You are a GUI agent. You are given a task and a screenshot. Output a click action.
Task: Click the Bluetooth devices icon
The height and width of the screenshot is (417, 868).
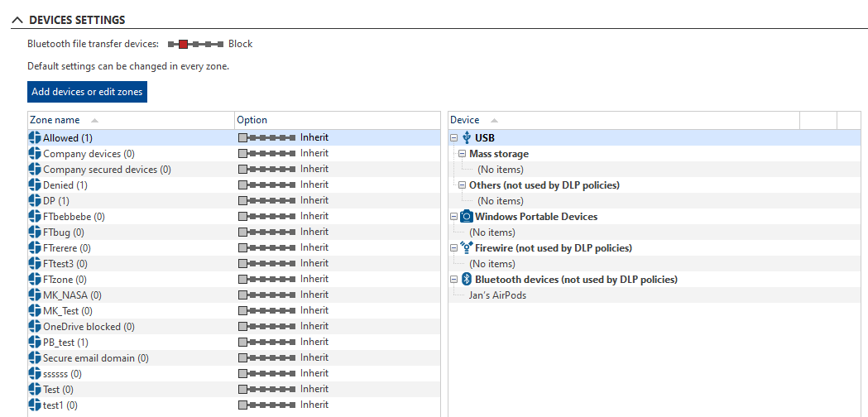(467, 280)
